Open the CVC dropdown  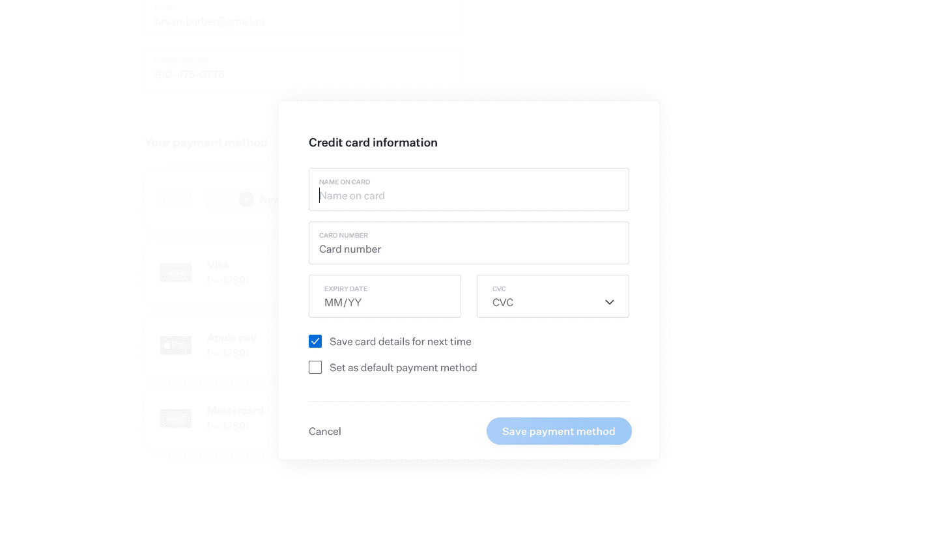pyautogui.click(x=552, y=296)
